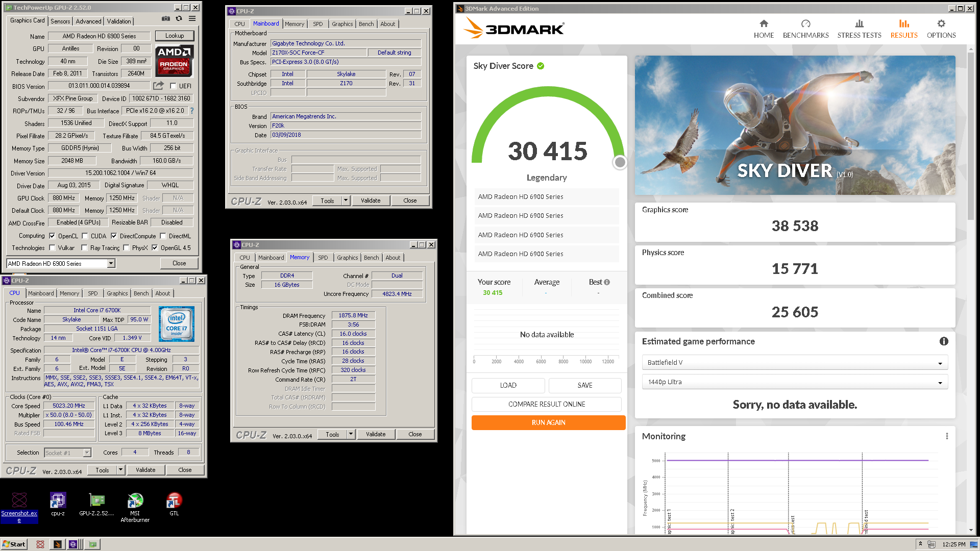The width and height of the screenshot is (980, 551).
Task: Click the info icon beside Best
Action: coord(607,282)
